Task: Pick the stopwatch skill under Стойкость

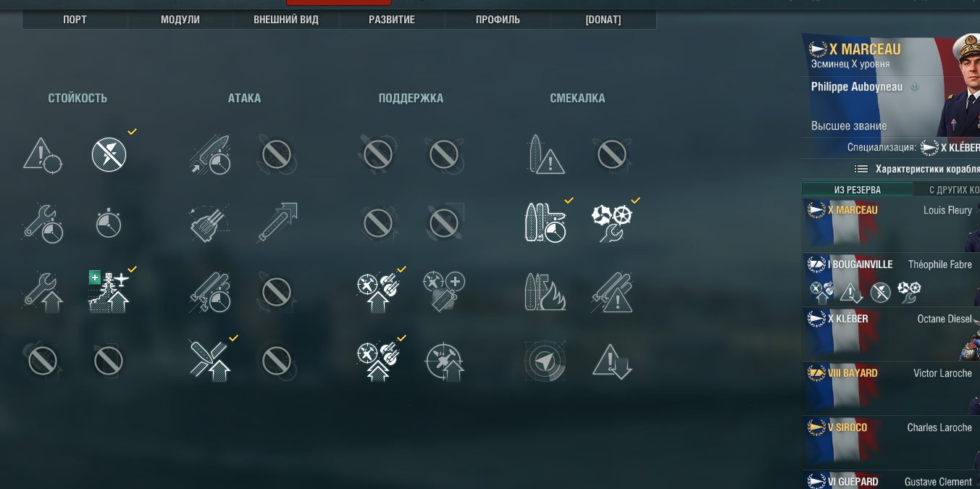Action: click(x=109, y=223)
